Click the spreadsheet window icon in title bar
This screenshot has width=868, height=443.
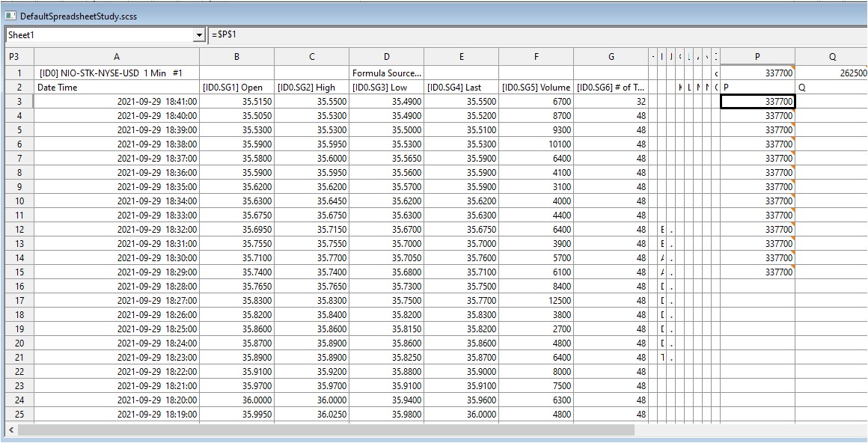pyautogui.click(x=10, y=16)
